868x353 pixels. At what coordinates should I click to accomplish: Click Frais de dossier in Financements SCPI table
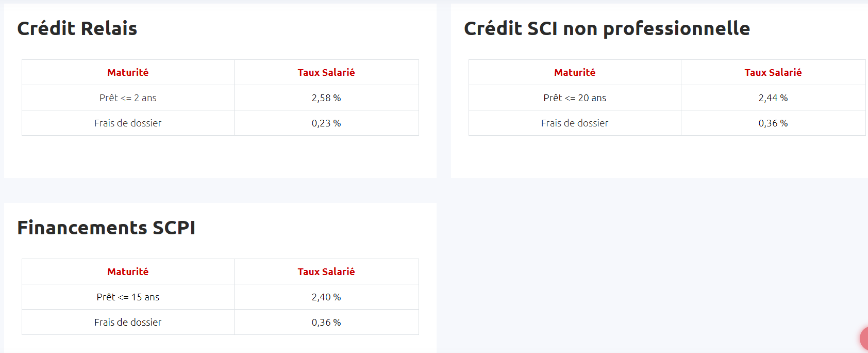point(128,323)
